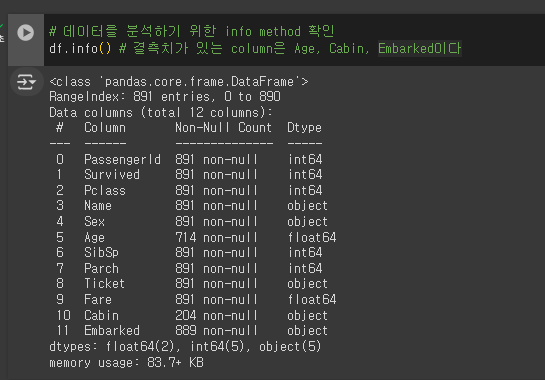Click the Fare row label
Image resolution: width=545 pixels, height=380 pixels.
click(98, 299)
